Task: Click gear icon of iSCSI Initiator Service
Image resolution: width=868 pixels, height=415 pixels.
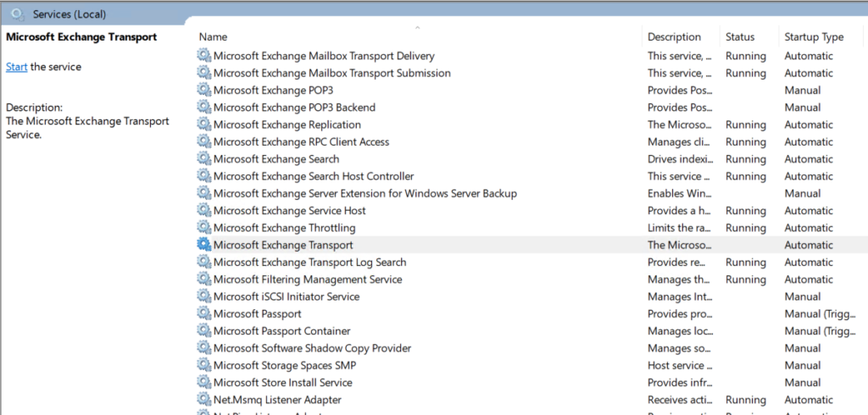Action: 203,296
